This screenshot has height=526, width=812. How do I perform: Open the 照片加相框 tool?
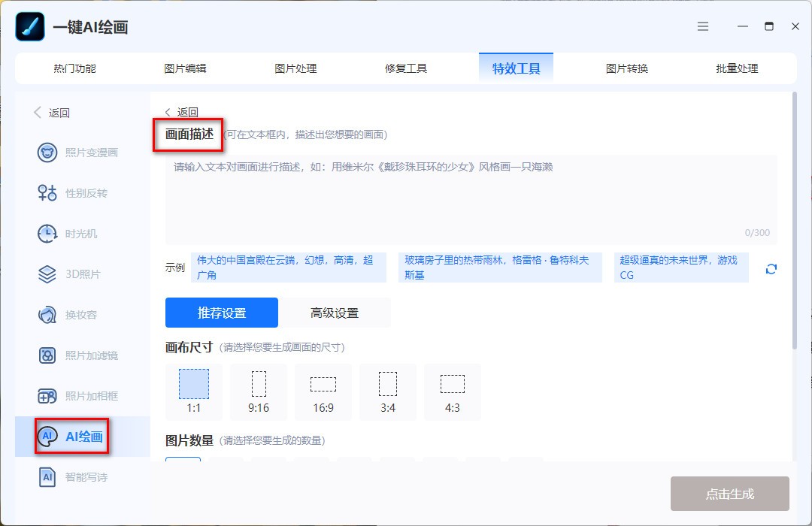[84, 396]
